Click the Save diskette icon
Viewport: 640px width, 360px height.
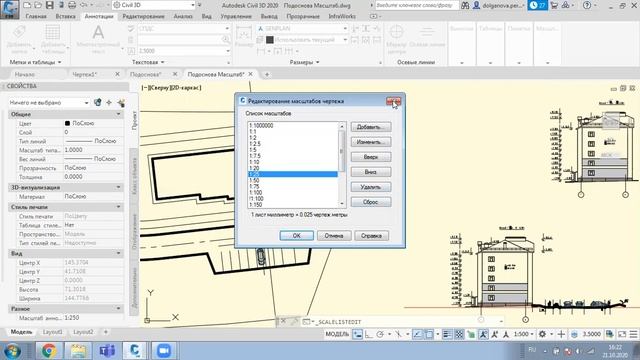point(49,5)
